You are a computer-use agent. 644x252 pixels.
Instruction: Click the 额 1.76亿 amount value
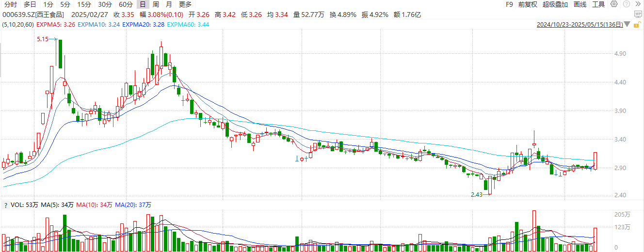(407, 15)
